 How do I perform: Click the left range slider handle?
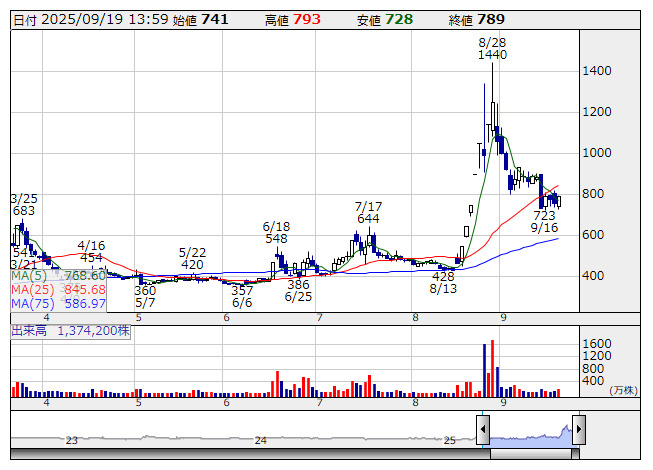(483, 430)
